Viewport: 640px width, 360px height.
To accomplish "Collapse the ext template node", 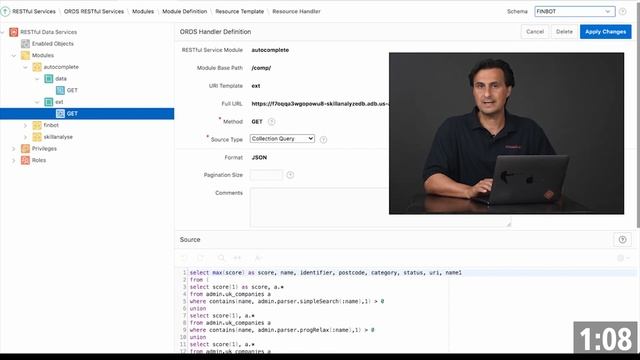I will click(x=37, y=102).
